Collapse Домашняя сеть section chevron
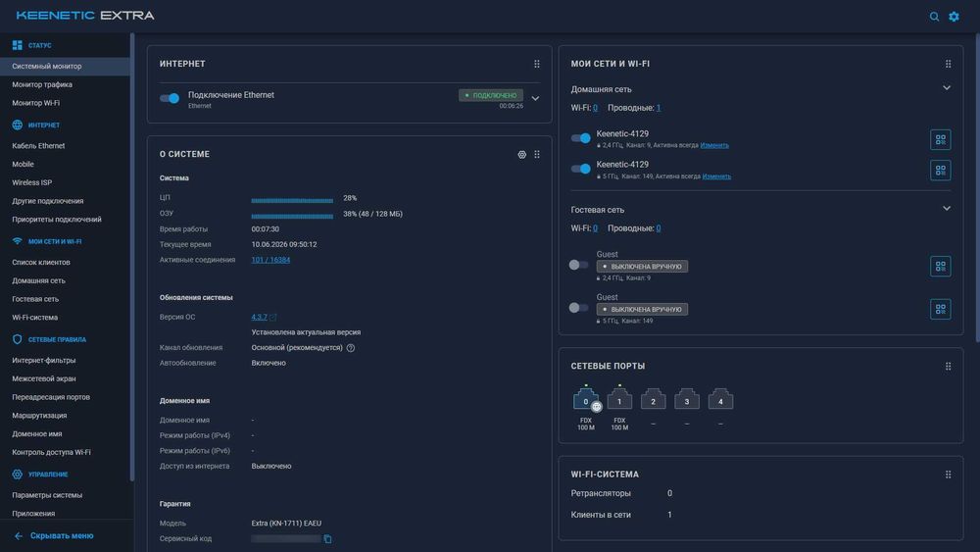This screenshot has width=980, height=552. tap(947, 88)
